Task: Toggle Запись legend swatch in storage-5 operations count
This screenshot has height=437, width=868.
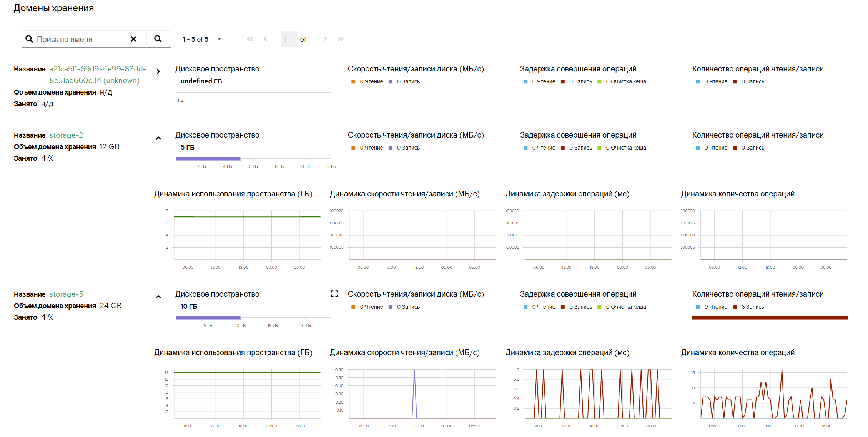Action: [x=735, y=307]
